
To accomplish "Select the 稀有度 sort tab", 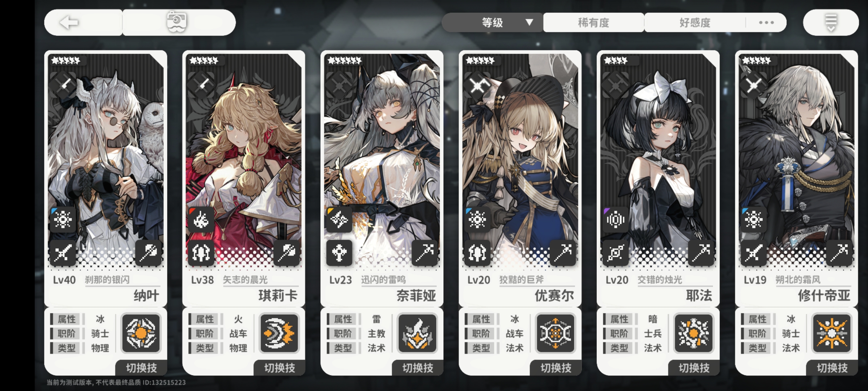I will click(593, 22).
